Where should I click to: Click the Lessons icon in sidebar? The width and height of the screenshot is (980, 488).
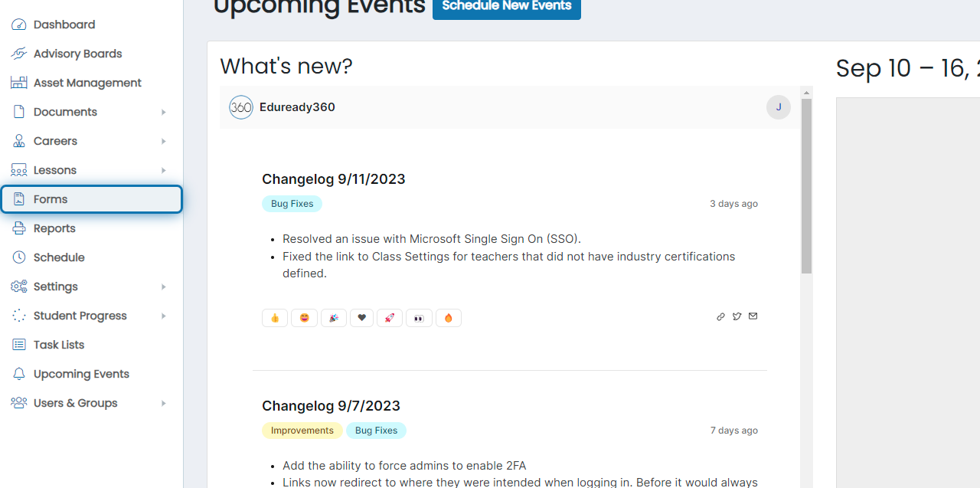pos(19,170)
